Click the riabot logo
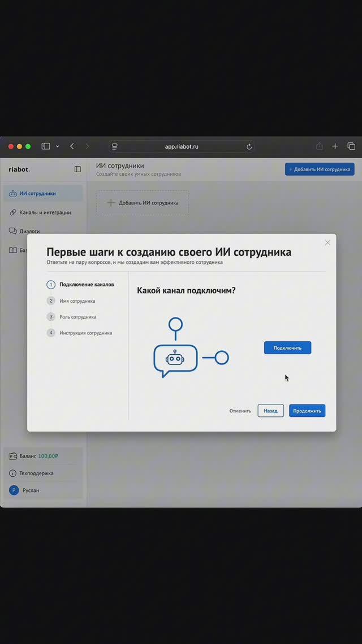This screenshot has height=644, width=362. 19,169
